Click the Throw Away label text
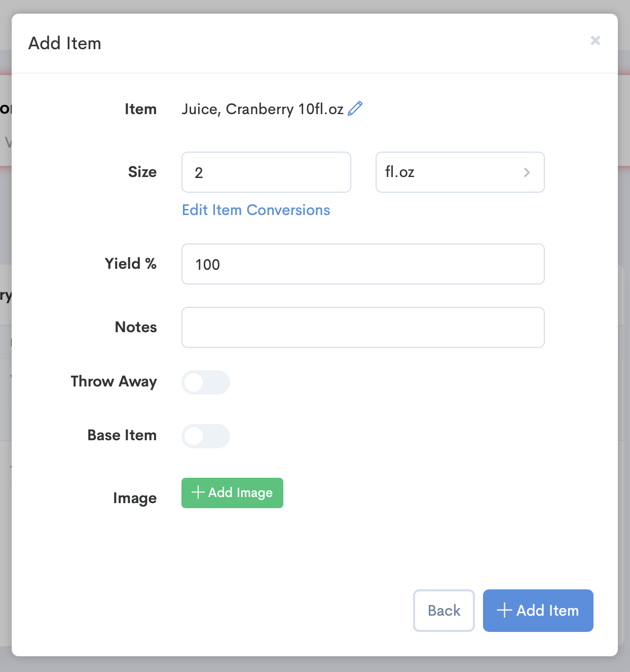 [114, 381]
